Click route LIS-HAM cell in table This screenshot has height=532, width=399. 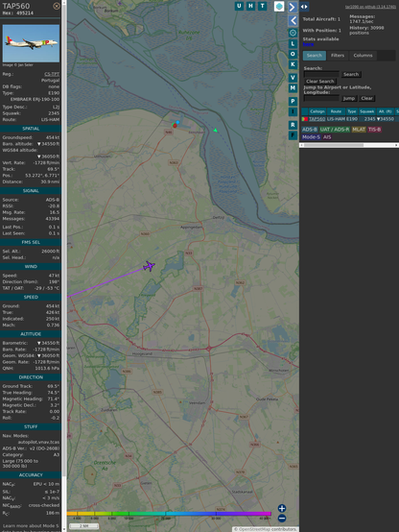pyautogui.click(x=336, y=119)
